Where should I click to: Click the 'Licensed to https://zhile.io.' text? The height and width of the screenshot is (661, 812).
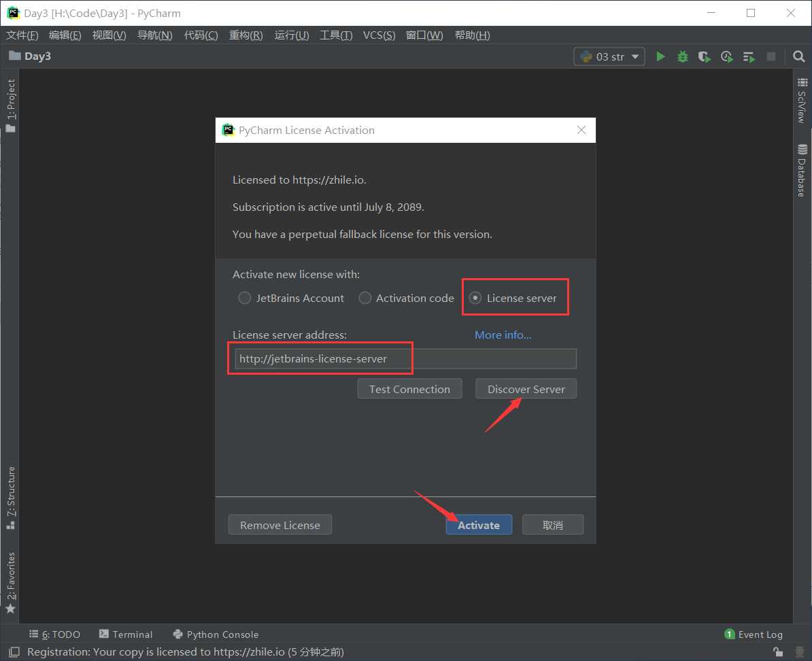point(299,180)
